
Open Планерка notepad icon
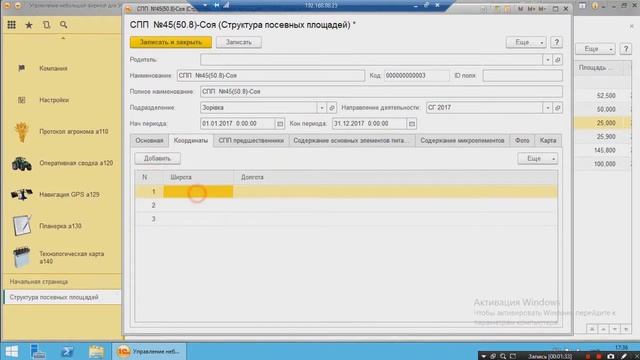click(x=22, y=226)
